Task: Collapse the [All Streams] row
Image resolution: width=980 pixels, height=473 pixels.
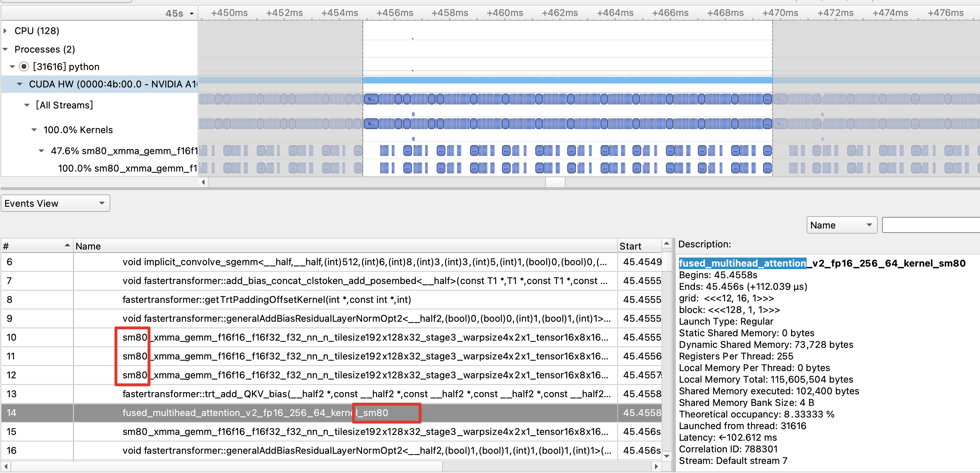Action: click(26, 106)
